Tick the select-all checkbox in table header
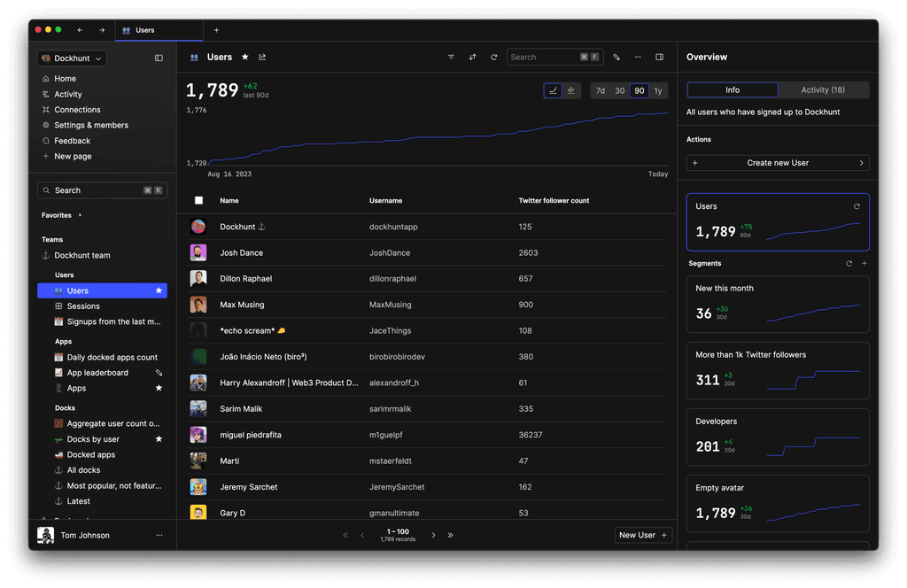Image resolution: width=907 pixels, height=588 pixels. point(198,201)
